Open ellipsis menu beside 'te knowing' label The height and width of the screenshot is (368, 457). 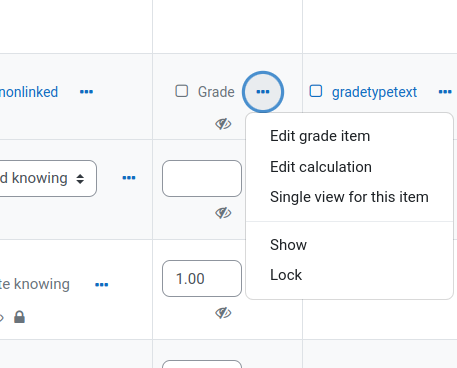tap(101, 285)
